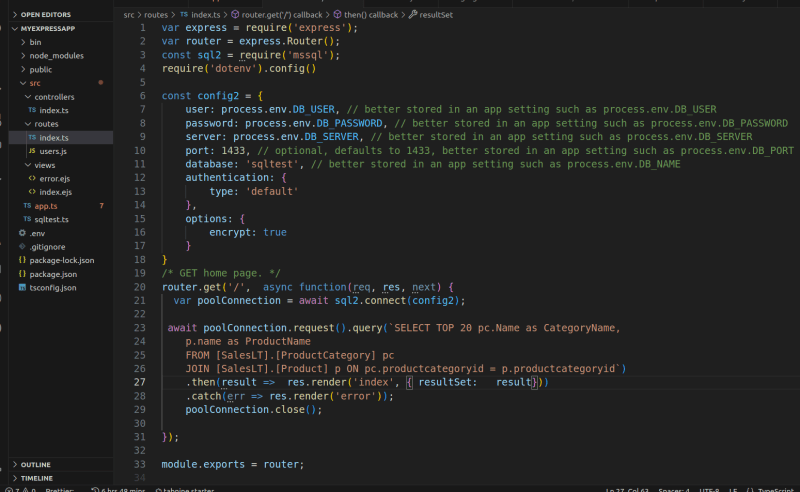
Task: Open users.js in the explorer
Action: click(53, 151)
